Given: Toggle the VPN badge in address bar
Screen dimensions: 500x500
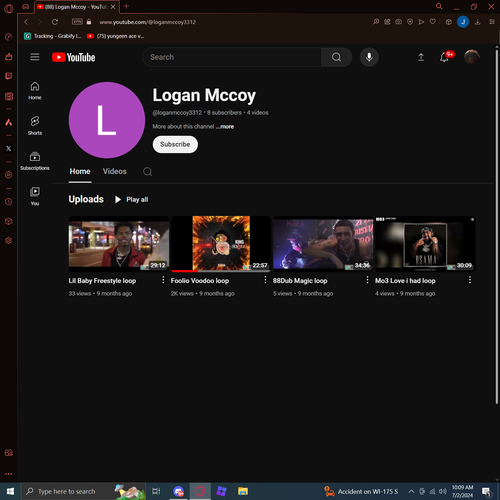Looking at the screenshot, I should pyautogui.click(x=77, y=22).
